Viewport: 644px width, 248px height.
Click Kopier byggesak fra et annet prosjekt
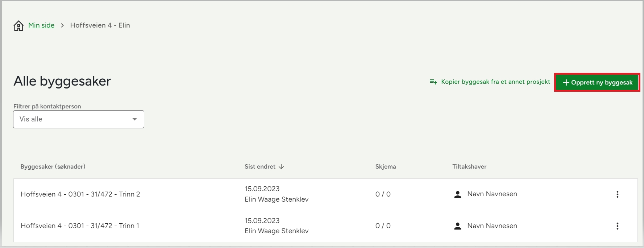pyautogui.click(x=495, y=82)
